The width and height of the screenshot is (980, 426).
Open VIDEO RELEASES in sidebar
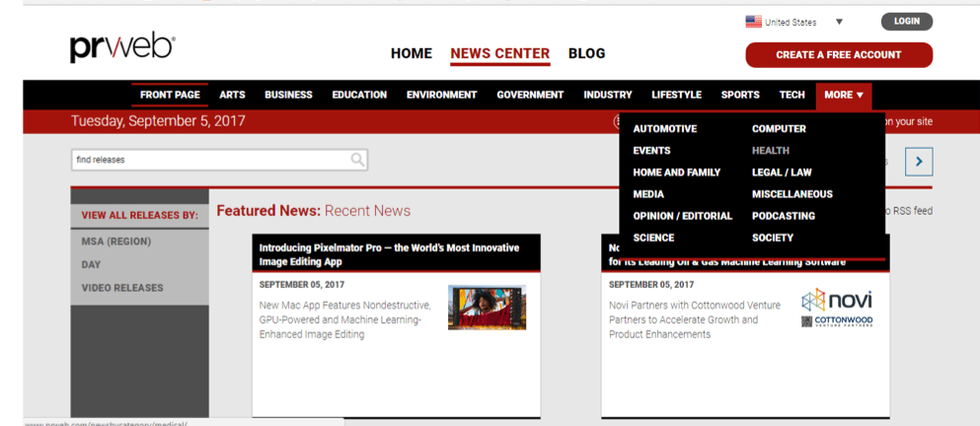click(x=122, y=288)
